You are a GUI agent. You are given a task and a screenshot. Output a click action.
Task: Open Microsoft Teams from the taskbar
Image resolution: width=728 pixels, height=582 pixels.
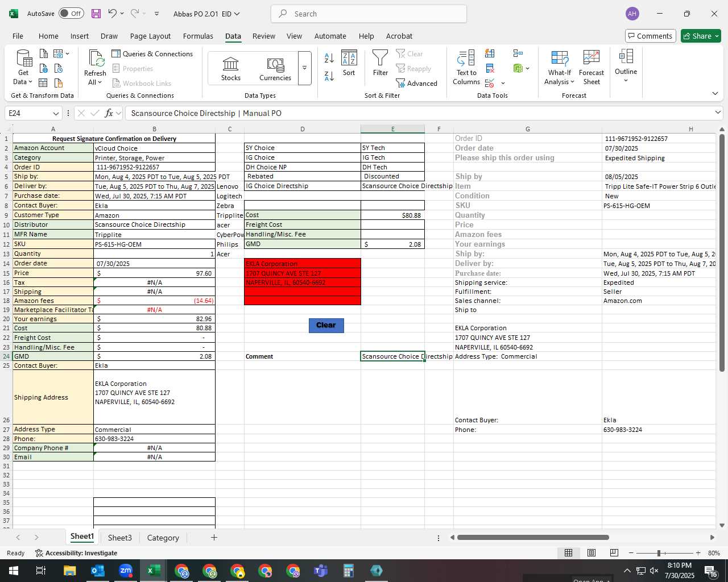coord(320,571)
